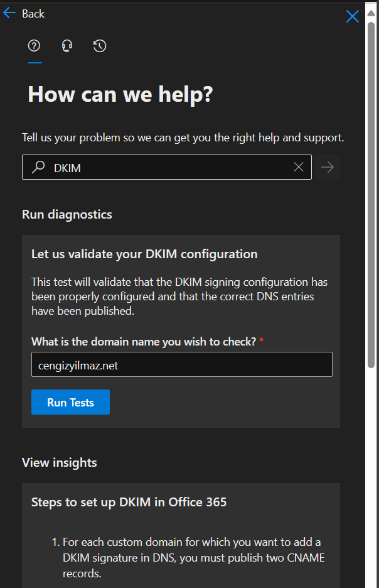Click the back arrow icon
Screen dimensions: 379x588
tap(9, 13)
